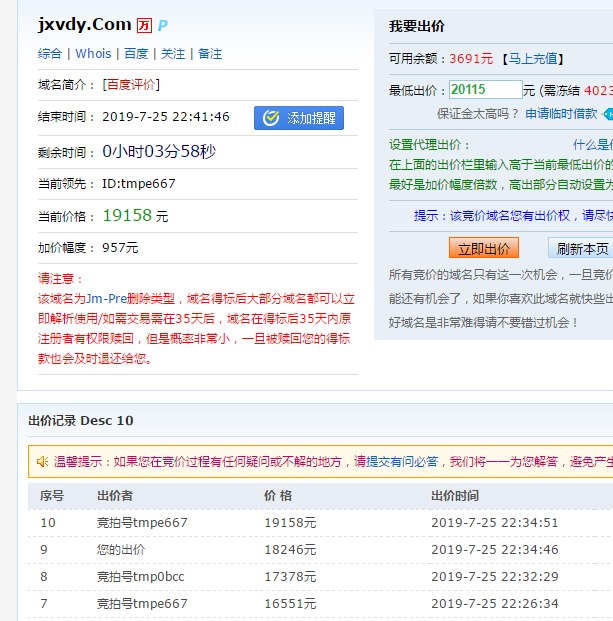Click the 添加提醒 button
The width and height of the screenshot is (613, 621).
tap(299, 118)
